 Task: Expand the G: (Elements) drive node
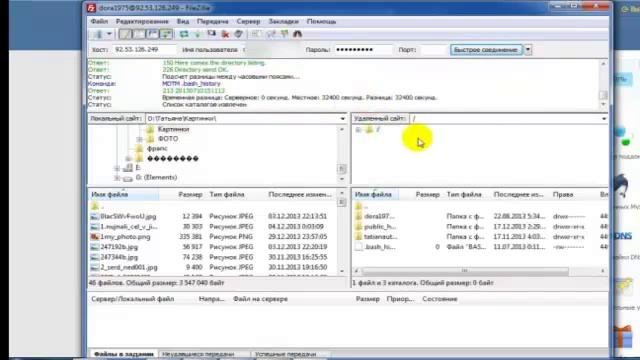pyautogui.click(x=117, y=178)
